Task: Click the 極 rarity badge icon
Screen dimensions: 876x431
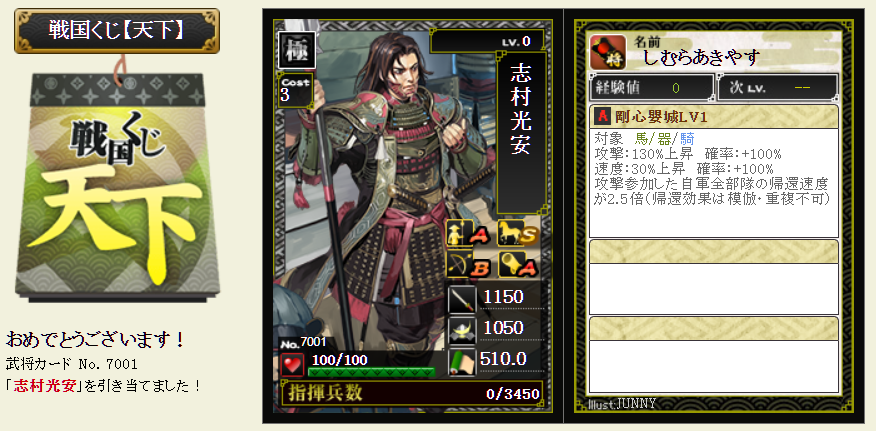Action: pyautogui.click(x=297, y=50)
